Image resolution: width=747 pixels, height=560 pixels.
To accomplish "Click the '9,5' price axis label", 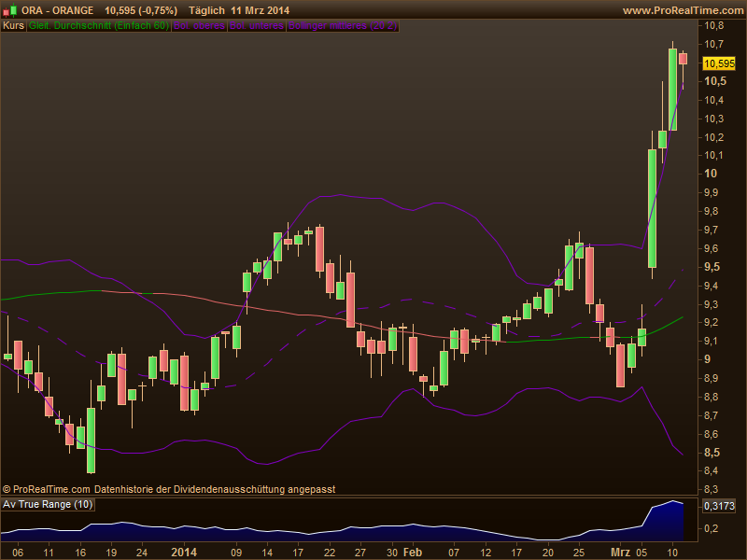I will click(712, 267).
